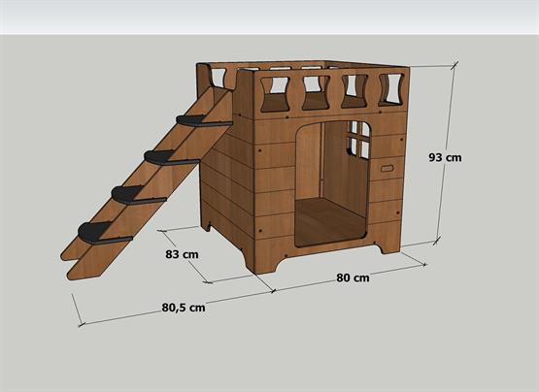Click the 80 cm width dimension label
The width and height of the screenshot is (539, 392).
(354, 278)
